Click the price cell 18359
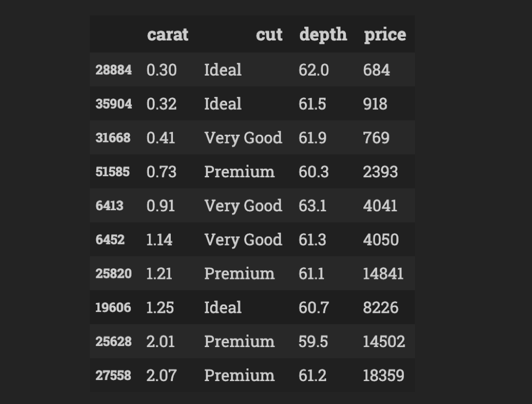Screen dimensions: 532x404 pos(384,375)
